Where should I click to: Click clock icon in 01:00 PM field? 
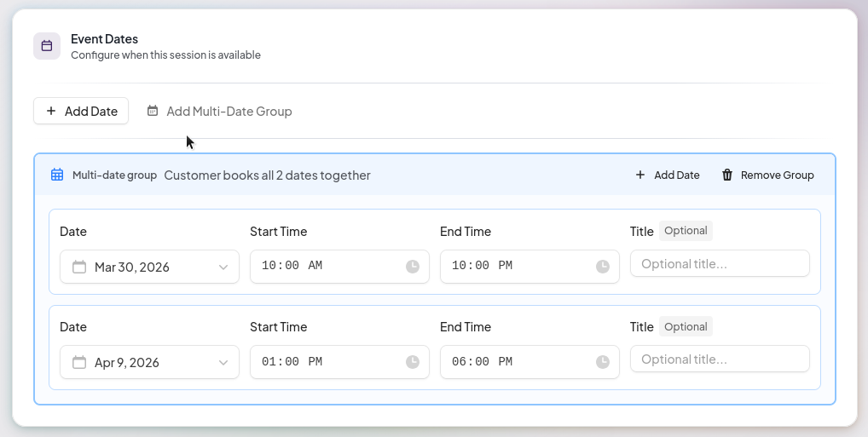pyautogui.click(x=413, y=362)
